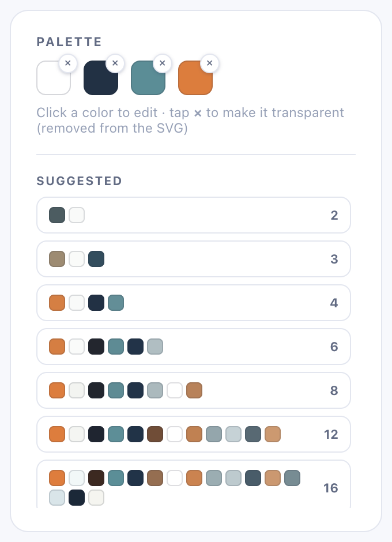Select the 8-color suggested palette
The width and height of the screenshot is (392, 542).
pyautogui.click(x=194, y=390)
